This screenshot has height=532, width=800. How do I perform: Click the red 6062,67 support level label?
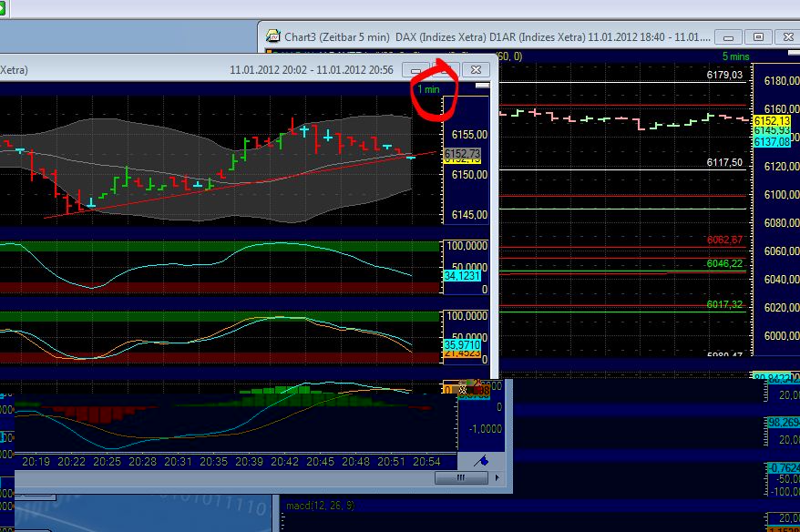tap(724, 240)
